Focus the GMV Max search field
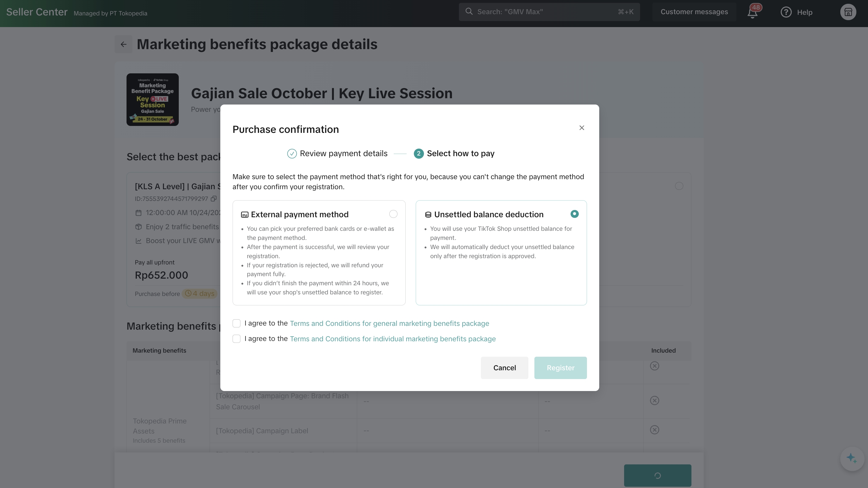868x488 pixels. pos(546,12)
